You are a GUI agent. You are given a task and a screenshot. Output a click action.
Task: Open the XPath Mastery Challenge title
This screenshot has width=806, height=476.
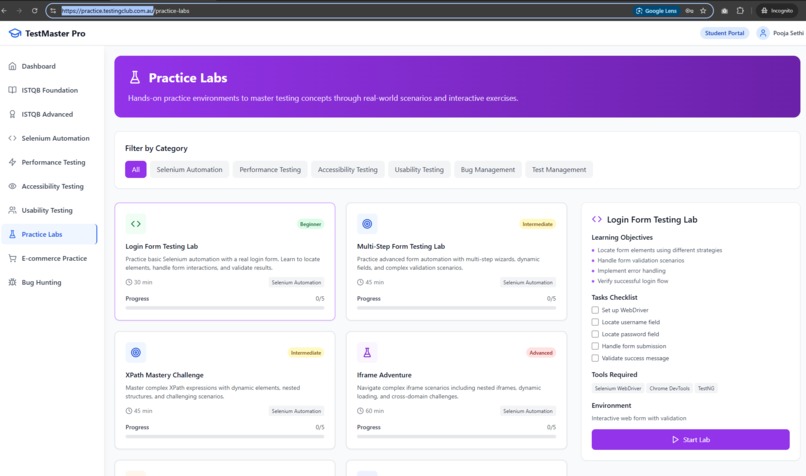[164, 375]
